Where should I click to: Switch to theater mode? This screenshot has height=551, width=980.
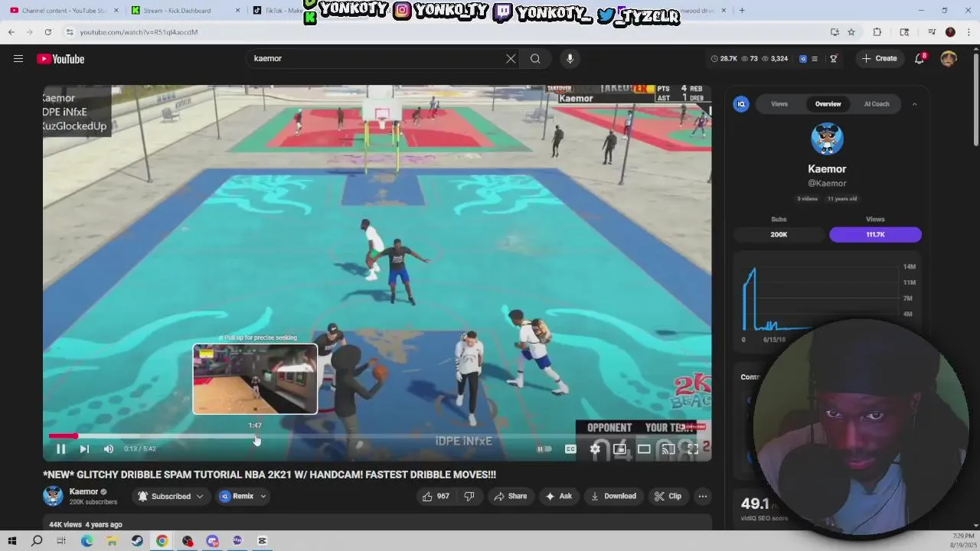[644, 449]
